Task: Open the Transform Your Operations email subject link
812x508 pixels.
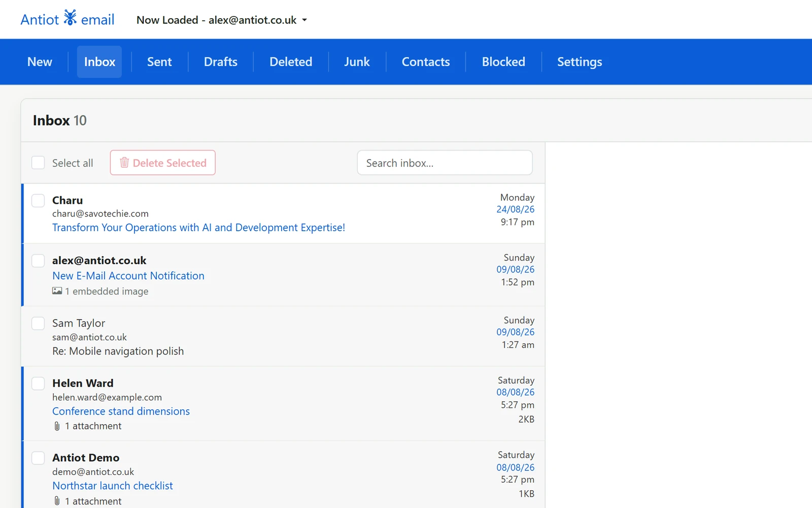Action: (x=198, y=228)
